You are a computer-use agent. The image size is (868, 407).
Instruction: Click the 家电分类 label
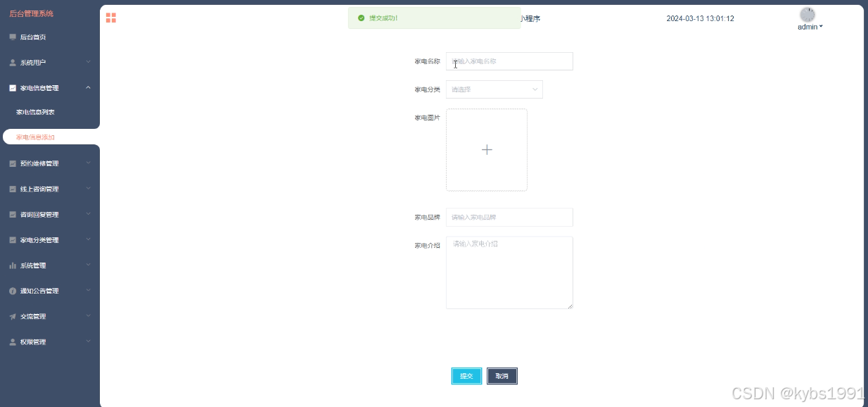click(427, 89)
